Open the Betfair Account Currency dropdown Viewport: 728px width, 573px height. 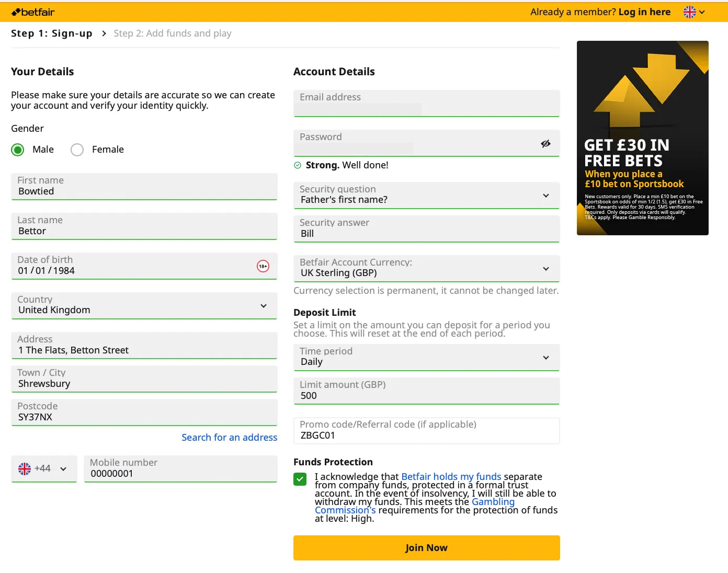pyautogui.click(x=427, y=268)
